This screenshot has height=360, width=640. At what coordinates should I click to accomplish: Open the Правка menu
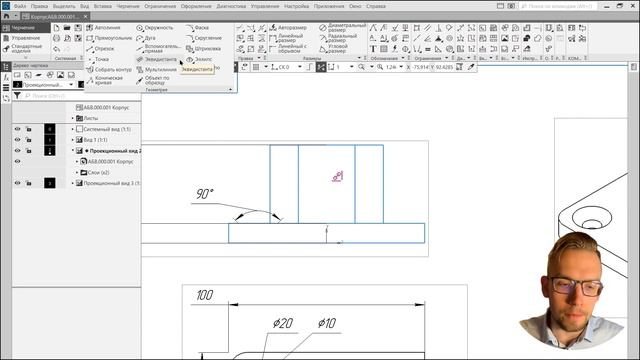(39, 6)
